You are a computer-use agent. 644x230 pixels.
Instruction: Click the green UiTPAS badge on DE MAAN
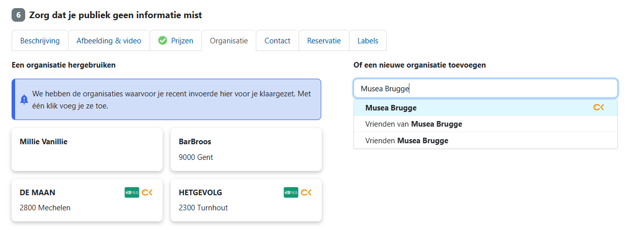coord(132,192)
